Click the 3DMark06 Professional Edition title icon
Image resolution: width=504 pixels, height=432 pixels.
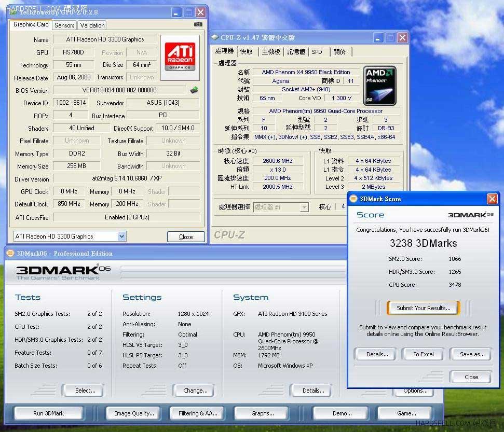point(10,253)
